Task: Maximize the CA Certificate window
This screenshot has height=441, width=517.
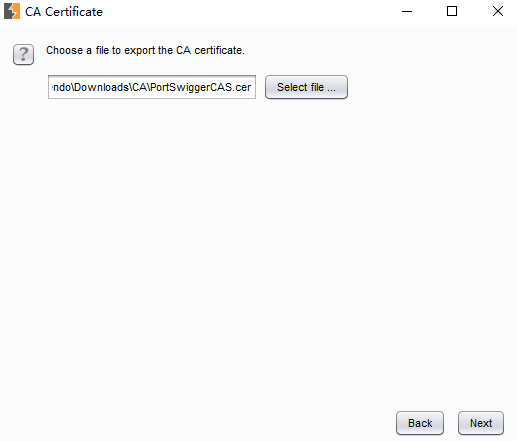Action: point(452,12)
